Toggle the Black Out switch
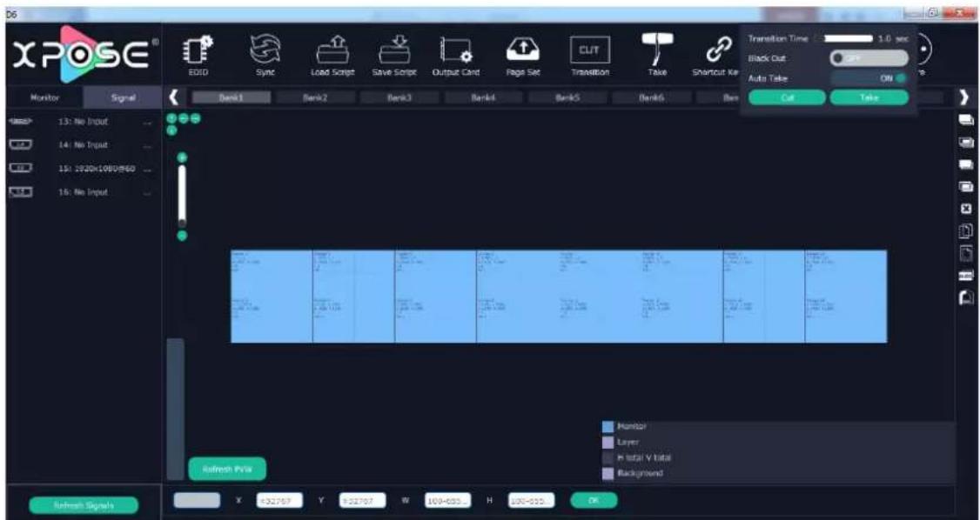 [x=869, y=58]
